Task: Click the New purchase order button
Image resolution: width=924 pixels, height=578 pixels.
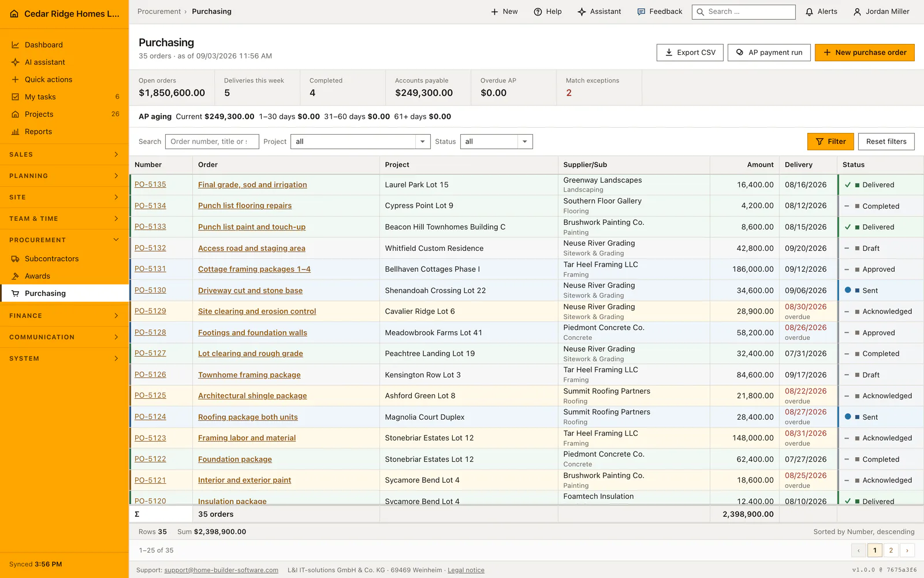Action: point(865,53)
